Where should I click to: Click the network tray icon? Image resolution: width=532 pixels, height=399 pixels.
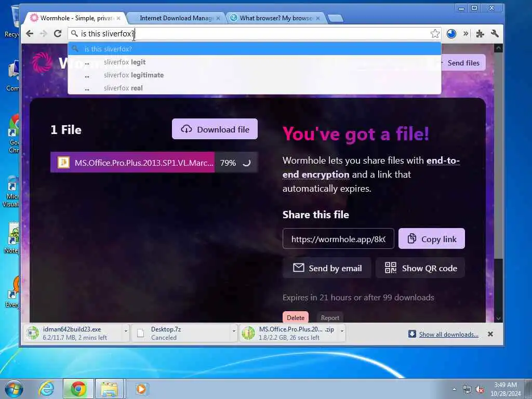[x=467, y=389]
